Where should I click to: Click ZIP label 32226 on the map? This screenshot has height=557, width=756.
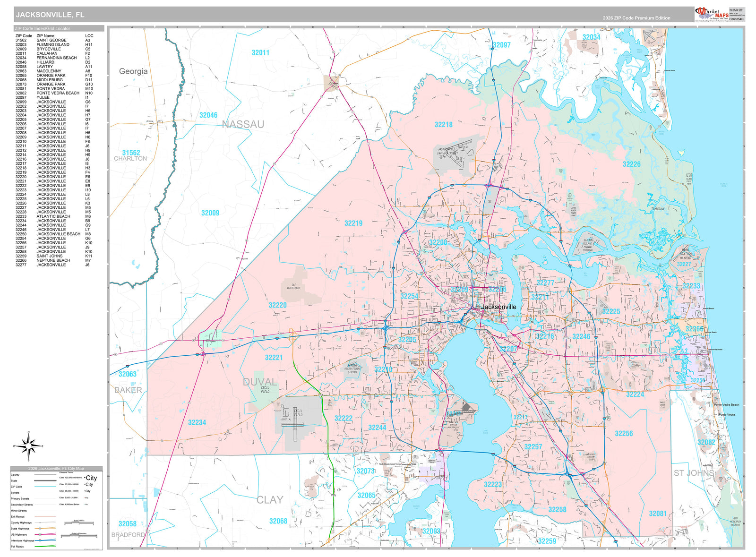click(632, 164)
